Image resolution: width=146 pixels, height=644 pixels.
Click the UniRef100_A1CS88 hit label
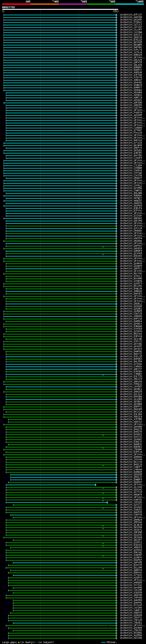point(131,638)
